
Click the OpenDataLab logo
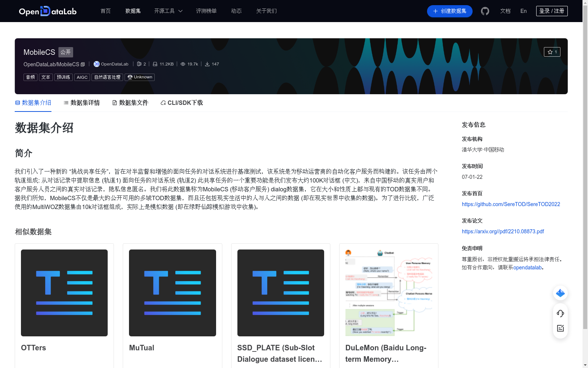(48, 11)
